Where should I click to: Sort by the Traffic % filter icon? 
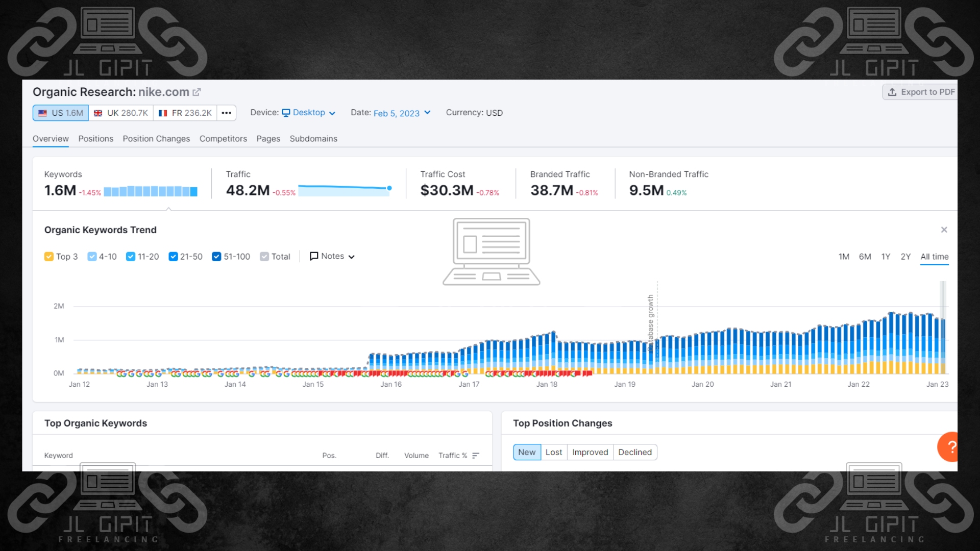click(x=476, y=456)
